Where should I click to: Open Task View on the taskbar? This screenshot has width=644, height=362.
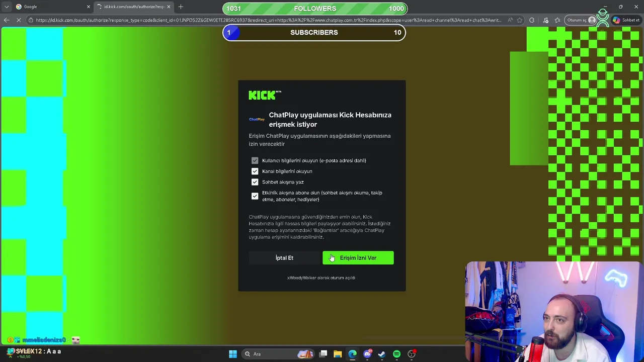point(323,354)
